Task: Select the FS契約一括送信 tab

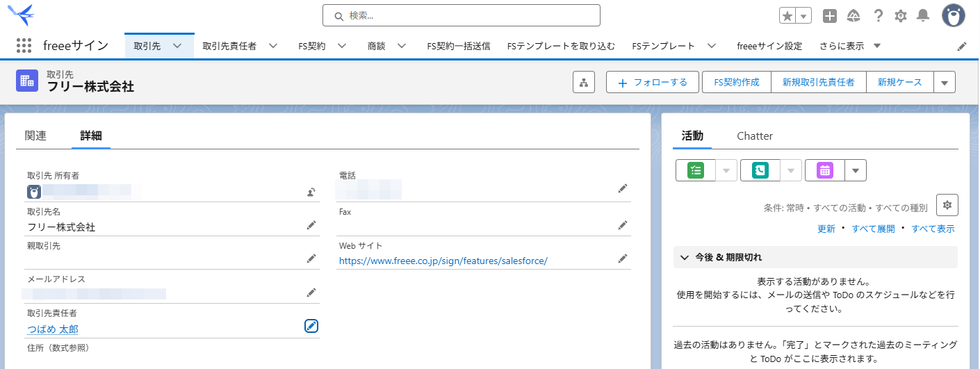Action: [459, 46]
